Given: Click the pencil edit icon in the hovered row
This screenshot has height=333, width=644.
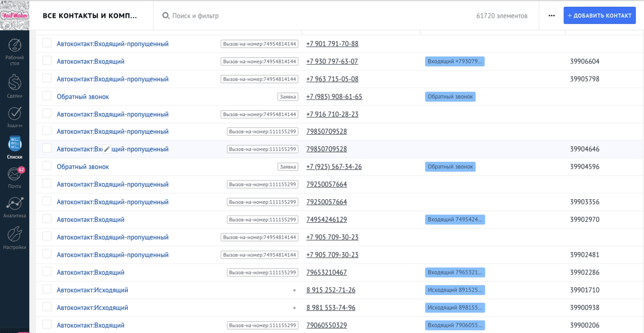Looking at the screenshot, I should pyautogui.click(x=107, y=149).
